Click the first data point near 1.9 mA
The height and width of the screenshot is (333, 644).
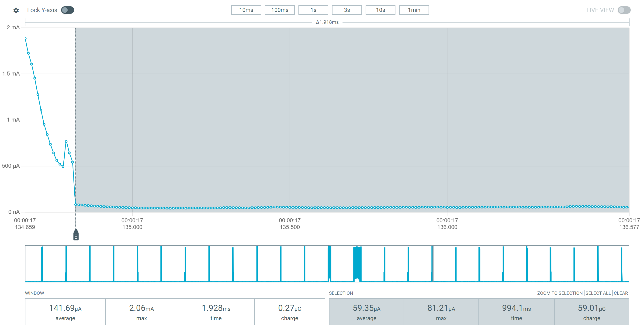25,38
